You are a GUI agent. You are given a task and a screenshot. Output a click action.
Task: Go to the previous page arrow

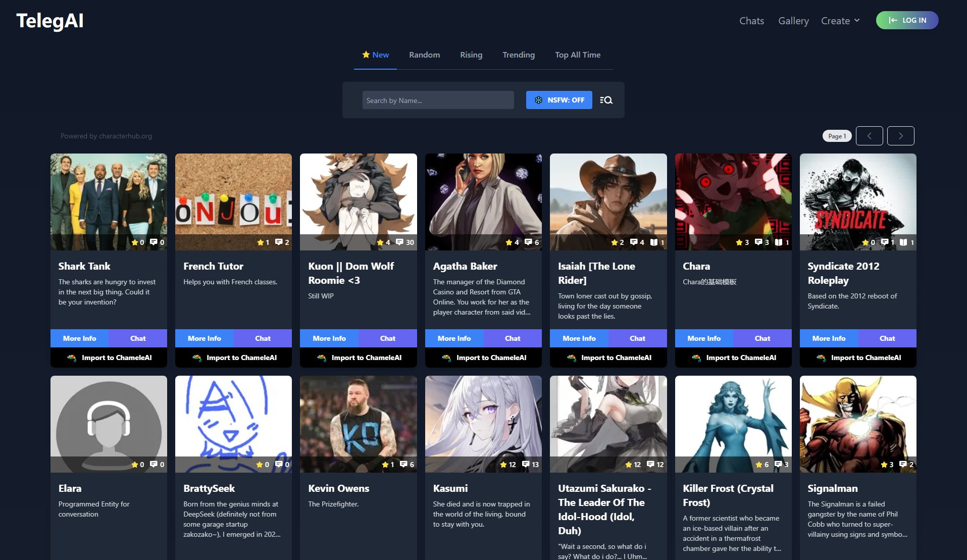click(x=869, y=136)
